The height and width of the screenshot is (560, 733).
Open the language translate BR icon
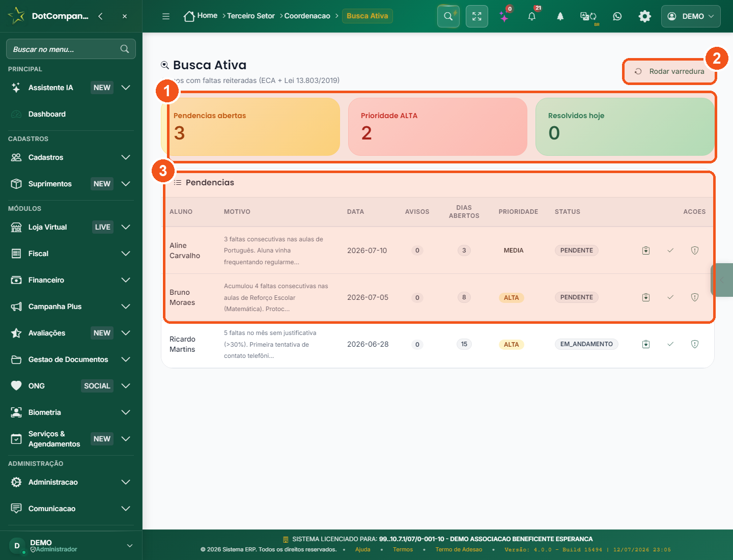589,17
